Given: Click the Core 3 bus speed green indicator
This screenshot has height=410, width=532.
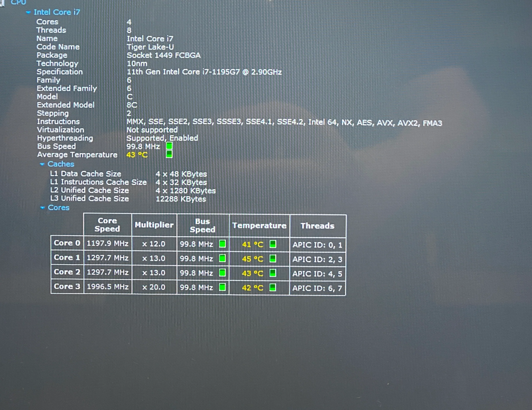Looking at the screenshot, I should pyautogui.click(x=222, y=287).
